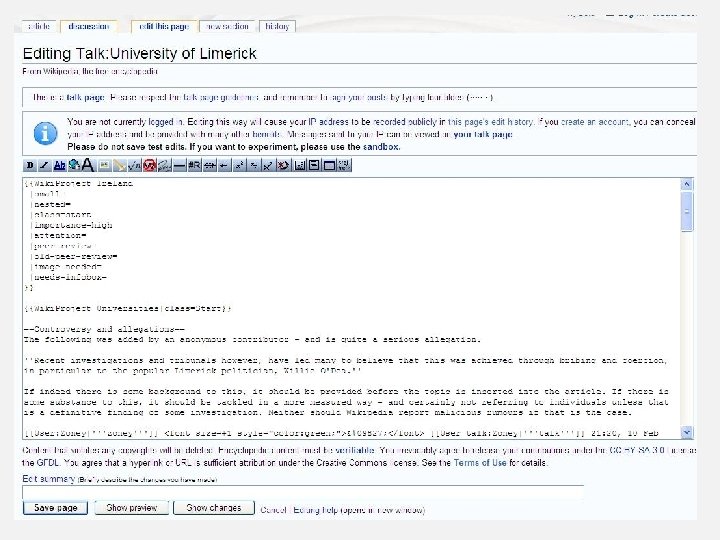Insert picture gallery icon

[x=299, y=165]
